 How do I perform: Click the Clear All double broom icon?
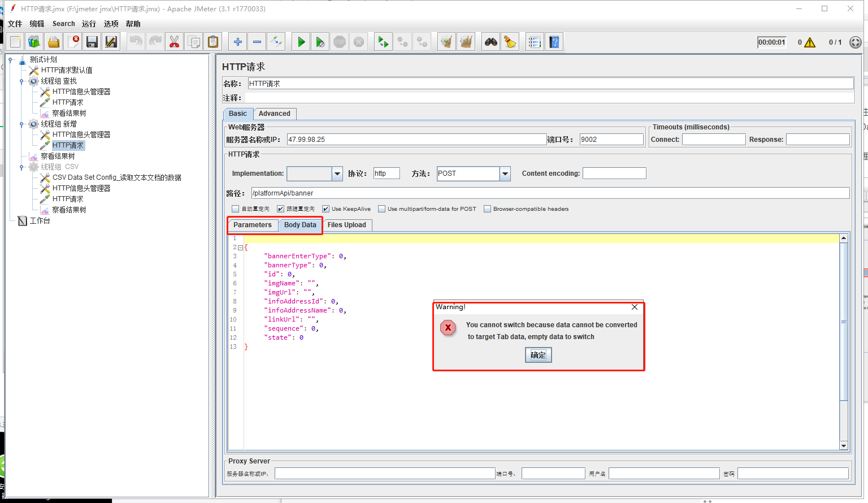point(466,42)
